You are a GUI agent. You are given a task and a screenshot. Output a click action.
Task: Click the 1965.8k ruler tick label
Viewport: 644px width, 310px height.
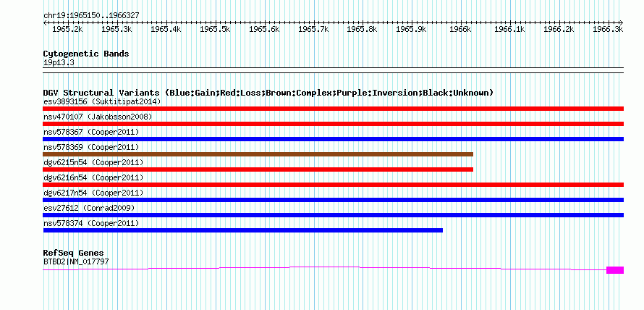coord(363,29)
